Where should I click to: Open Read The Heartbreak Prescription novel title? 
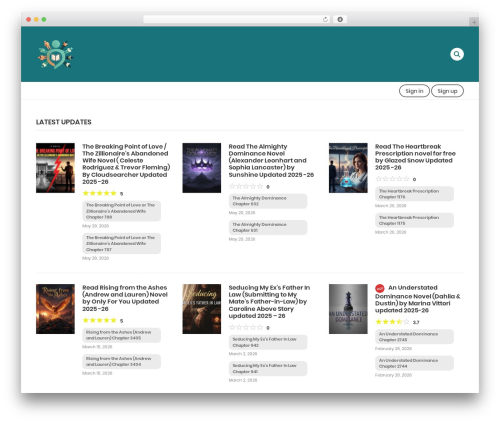pyautogui.click(x=415, y=157)
